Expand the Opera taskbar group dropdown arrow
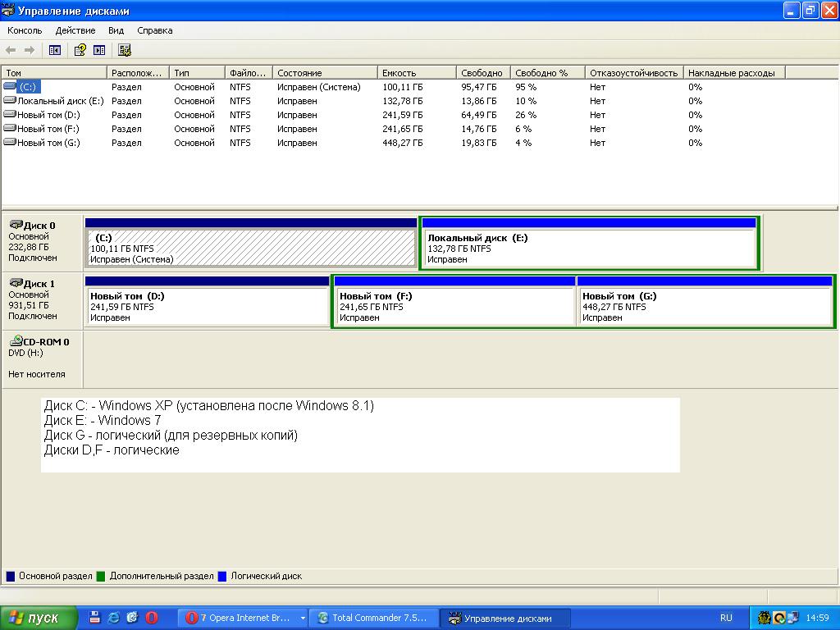Screen dimensions: 840x630 [303, 618]
